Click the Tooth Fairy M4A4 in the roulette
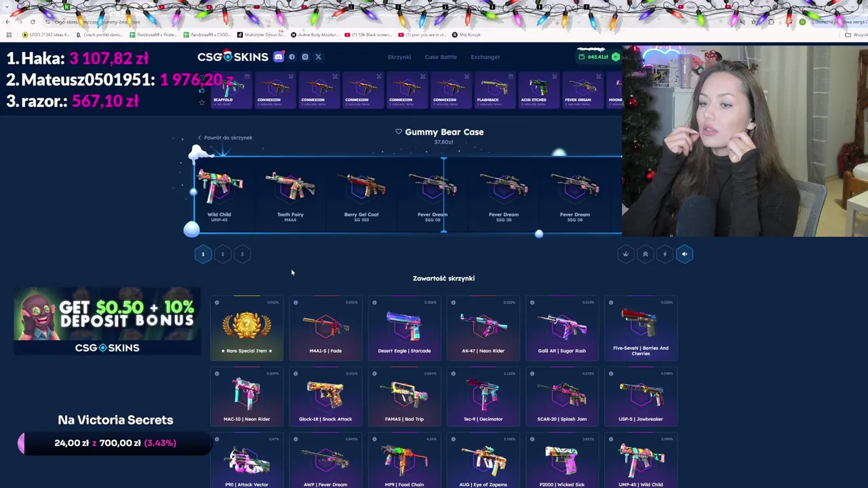 click(290, 195)
